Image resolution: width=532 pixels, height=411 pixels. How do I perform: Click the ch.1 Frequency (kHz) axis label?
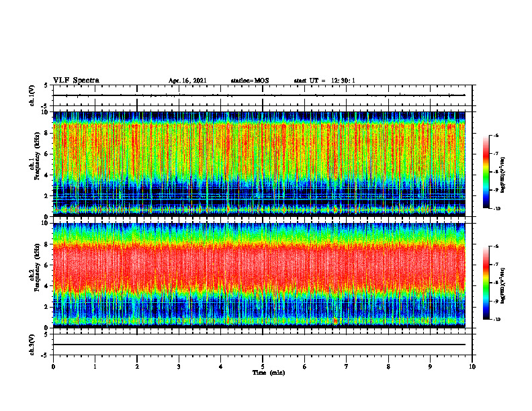click(x=34, y=156)
